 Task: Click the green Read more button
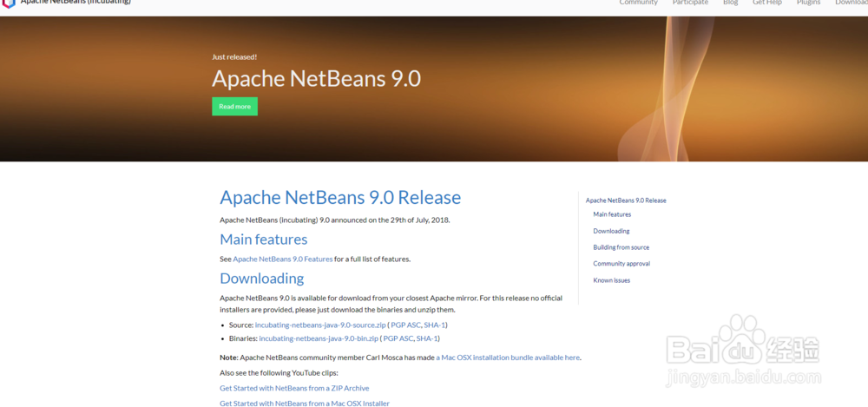[x=234, y=107]
